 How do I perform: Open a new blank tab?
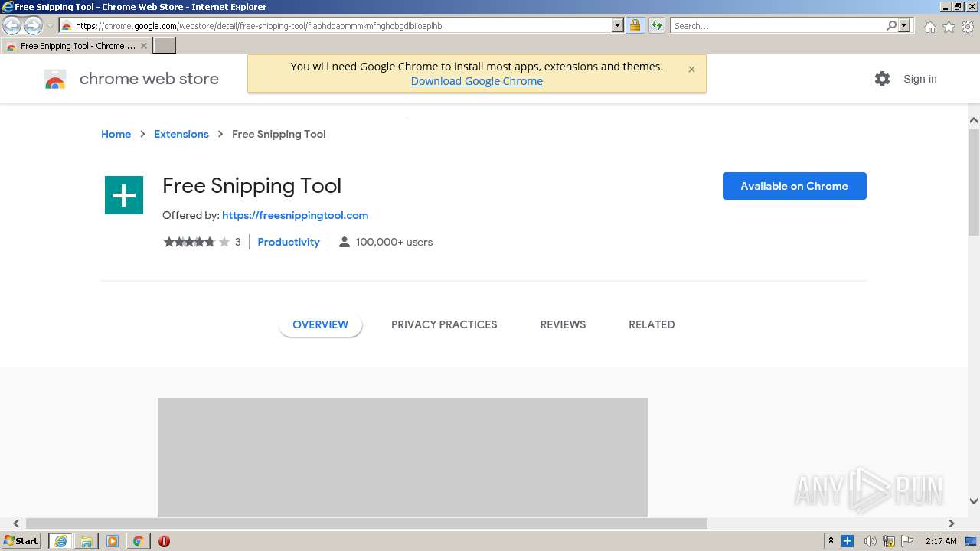point(165,46)
